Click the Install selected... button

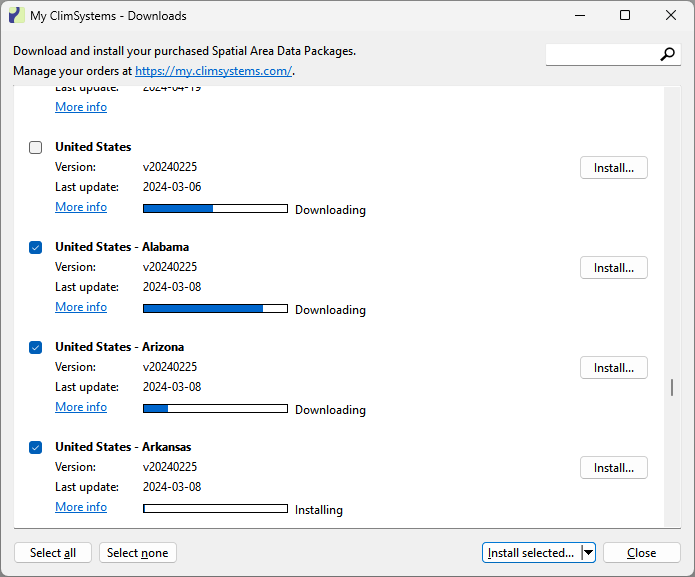531,553
